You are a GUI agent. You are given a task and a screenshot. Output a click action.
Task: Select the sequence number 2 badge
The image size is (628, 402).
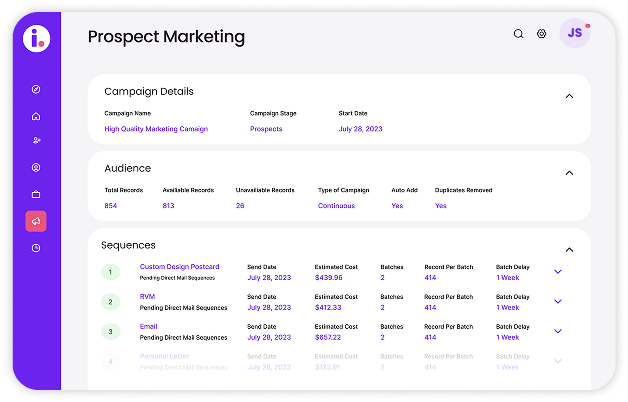click(111, 302)
